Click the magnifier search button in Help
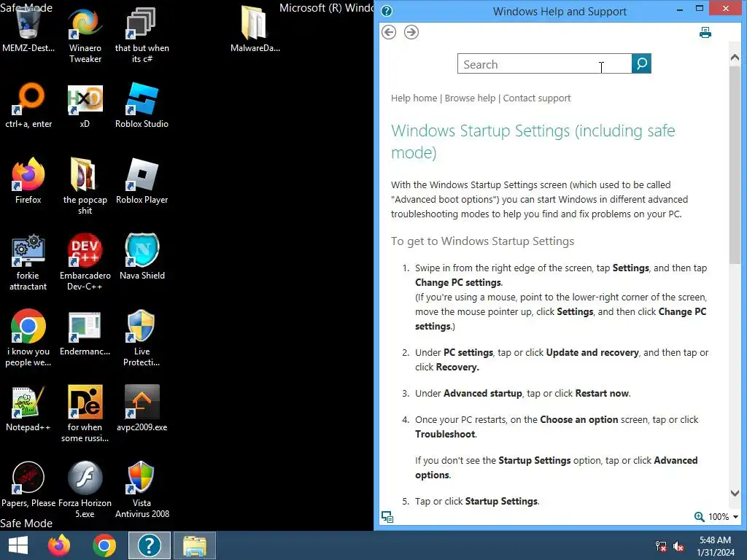747x560 pixels. click(x=641, y=63)
